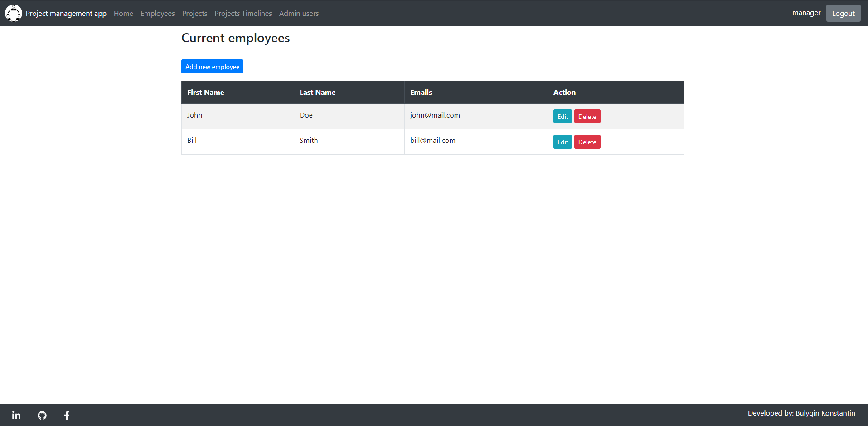868x426 pixels.
Task: Navigate to the Home menu item
Action: [x=123, y=13]
